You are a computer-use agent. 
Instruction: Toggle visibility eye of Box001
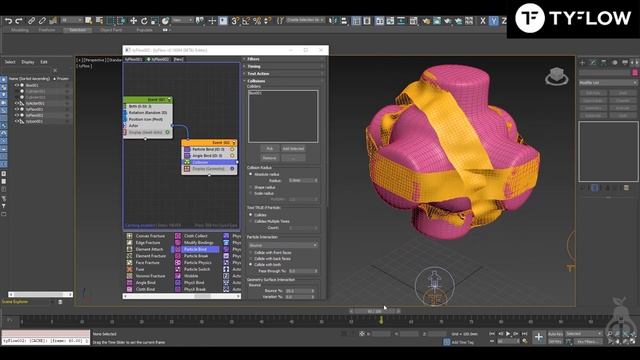click(x=16, y=85)
